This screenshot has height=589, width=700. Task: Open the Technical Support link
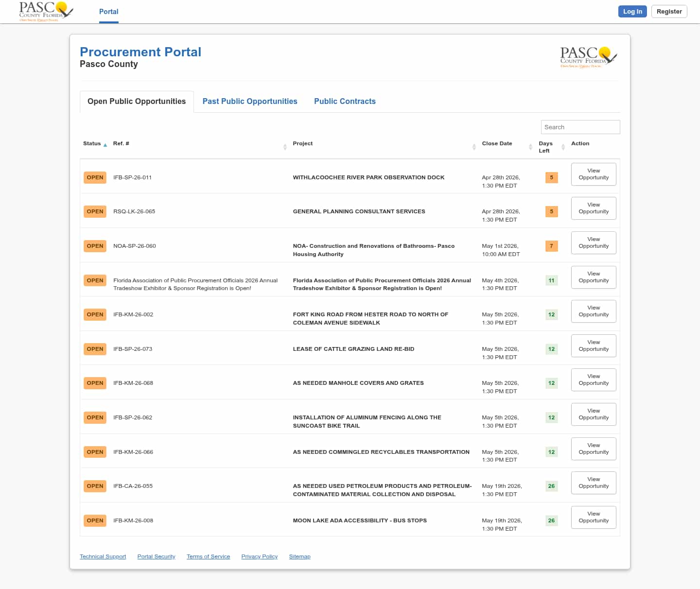tap(103, 556)
